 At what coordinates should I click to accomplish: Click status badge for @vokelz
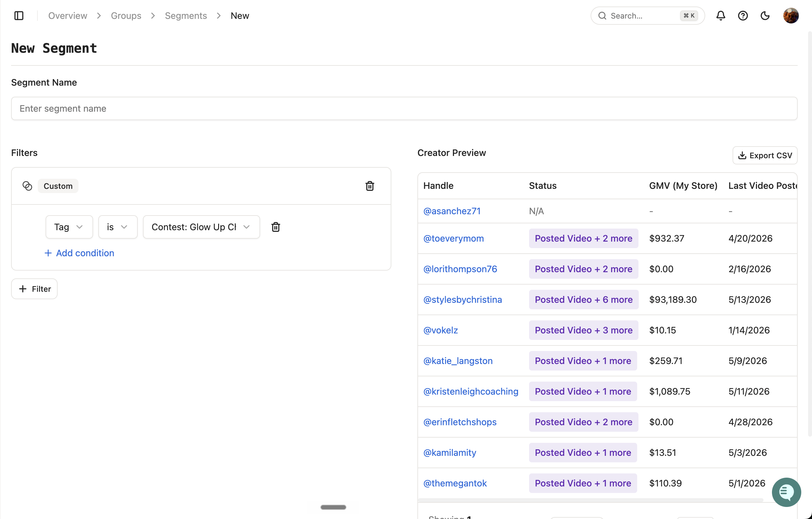pyautogui.click(x=583, y=330)
